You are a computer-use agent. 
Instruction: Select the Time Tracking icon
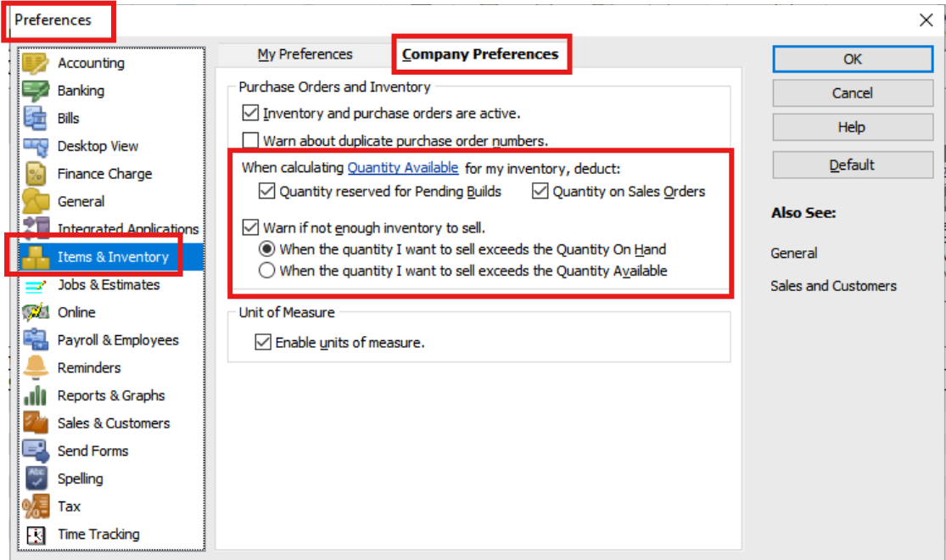click(x=36, y=535)
